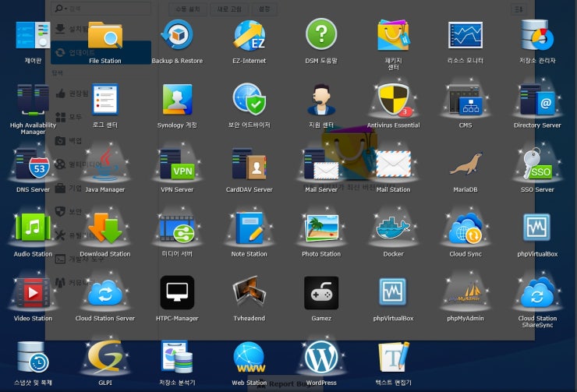
Task: Open 지원 센터 support center
Action: point(321,100)
